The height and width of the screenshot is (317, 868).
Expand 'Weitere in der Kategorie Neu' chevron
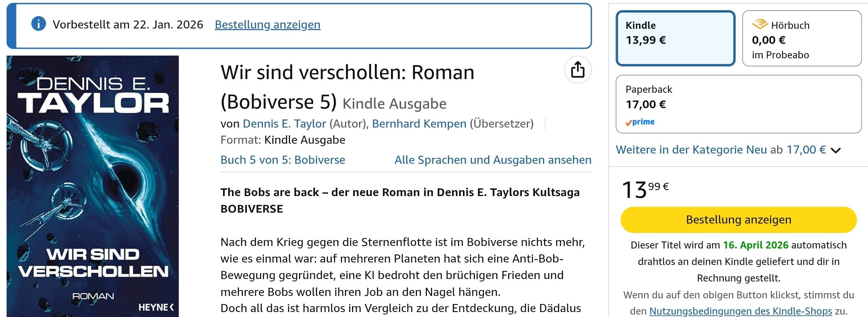836,150
